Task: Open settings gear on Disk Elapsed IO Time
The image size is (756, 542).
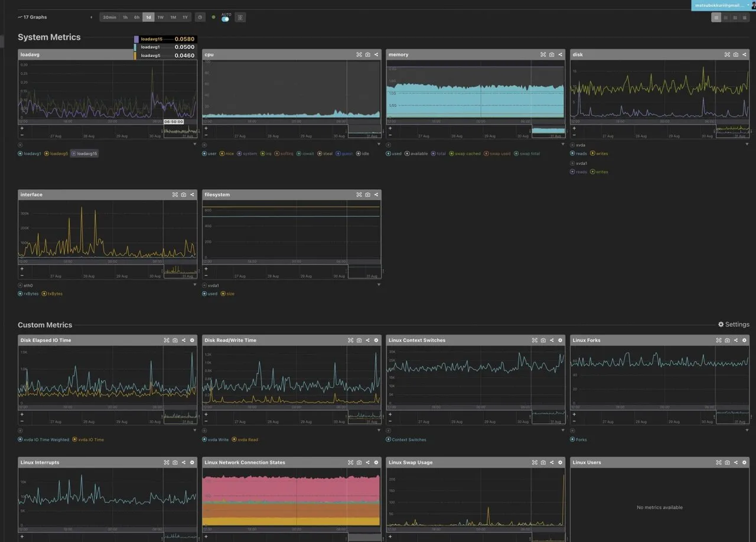Action: tap(192, 340)
